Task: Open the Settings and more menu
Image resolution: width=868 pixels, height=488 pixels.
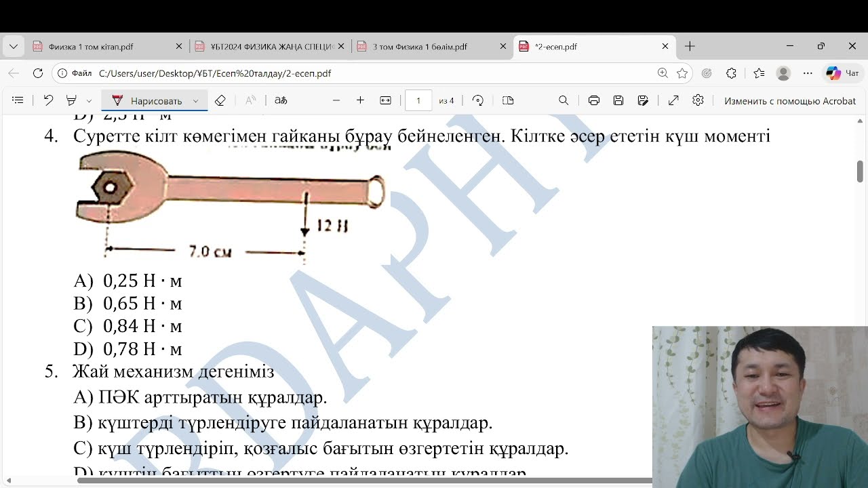Action: 808,73
